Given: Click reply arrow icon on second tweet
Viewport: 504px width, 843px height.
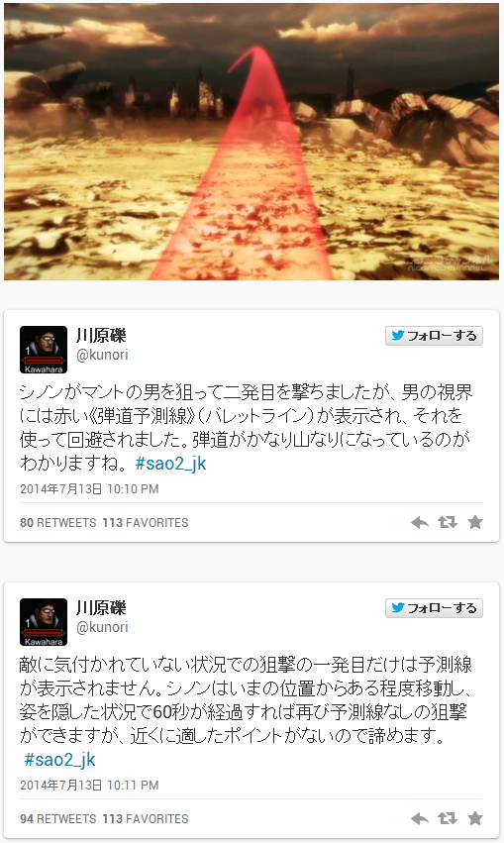Looking at the screenshot, I should click(420, 818).
